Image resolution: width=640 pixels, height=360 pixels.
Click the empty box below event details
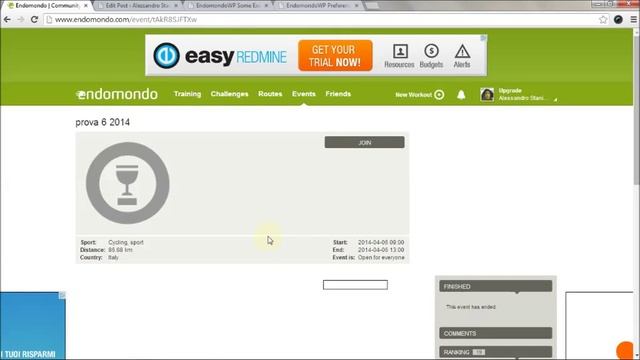(355, 285)
